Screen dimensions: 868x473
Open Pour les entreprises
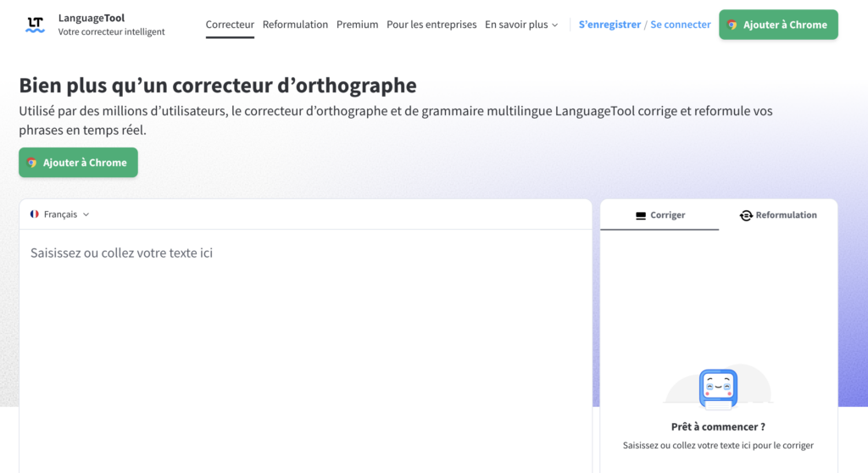(x=431, y=25)
